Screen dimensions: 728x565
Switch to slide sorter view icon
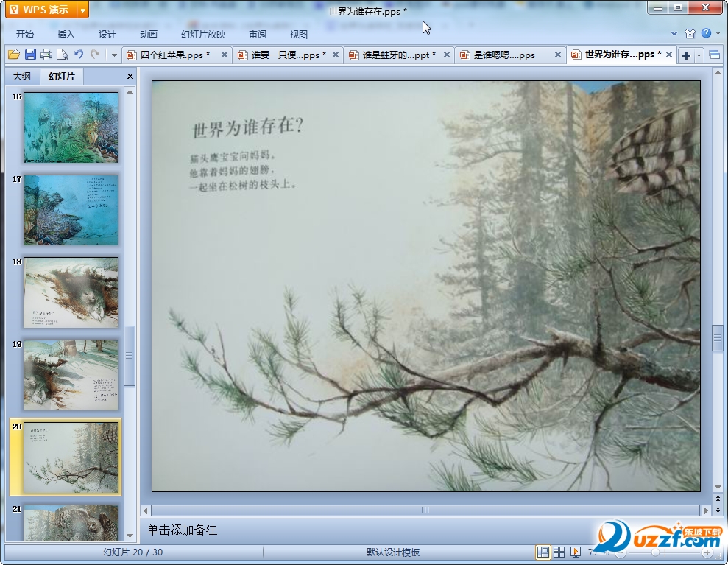coord(559,552)
